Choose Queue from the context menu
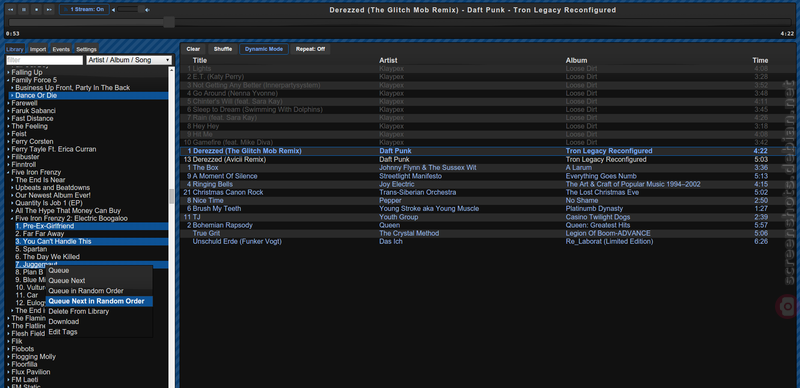 click(99, 271)
